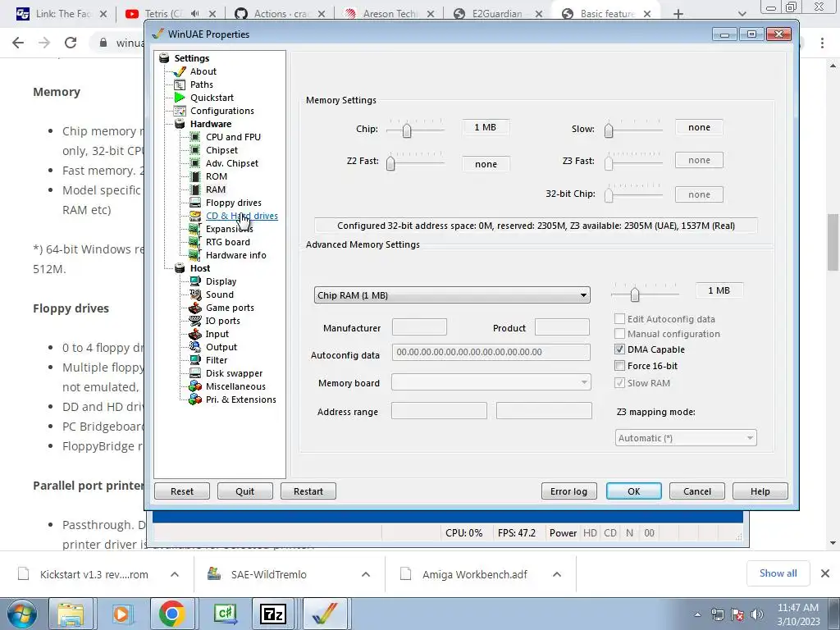Click the Quit button
840x630 pixels.
[244, 491]
